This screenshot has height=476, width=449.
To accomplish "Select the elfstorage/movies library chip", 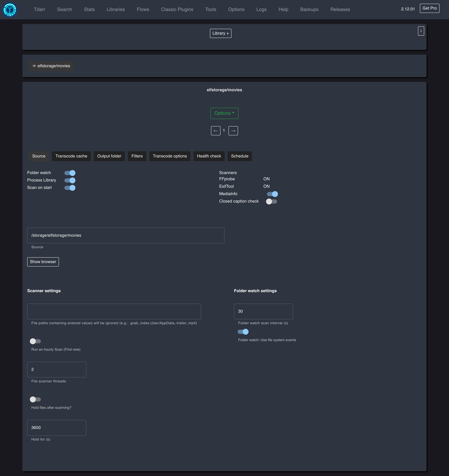I will pyautogui.click(x=51, y=66).
